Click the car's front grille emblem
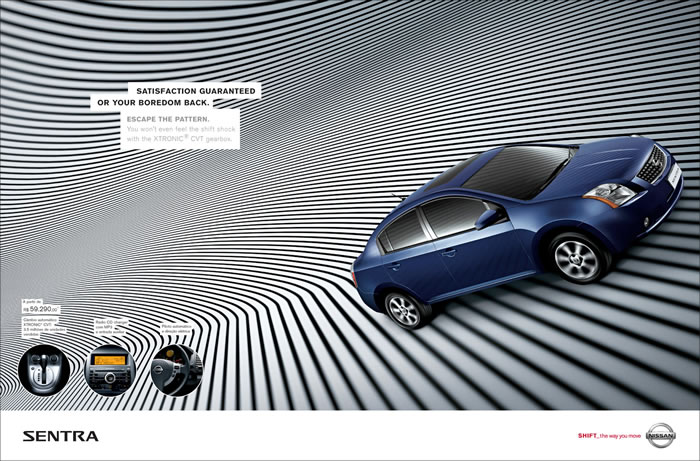Image resolution: width=700 pixels, height=461 pixels. tap(657, 162)
